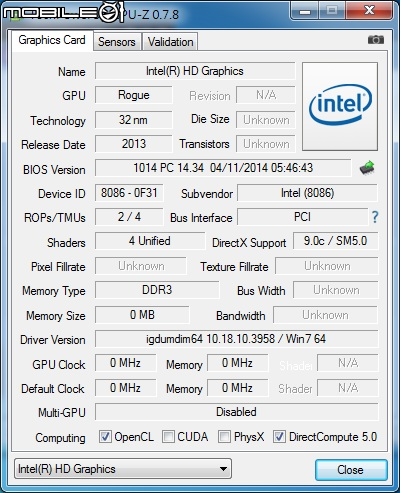Image resolution: width=402 pixels, height=493 pixels.
Task: Click the Multi-GPU field Disabled
Action: click(x=237, y=412)
